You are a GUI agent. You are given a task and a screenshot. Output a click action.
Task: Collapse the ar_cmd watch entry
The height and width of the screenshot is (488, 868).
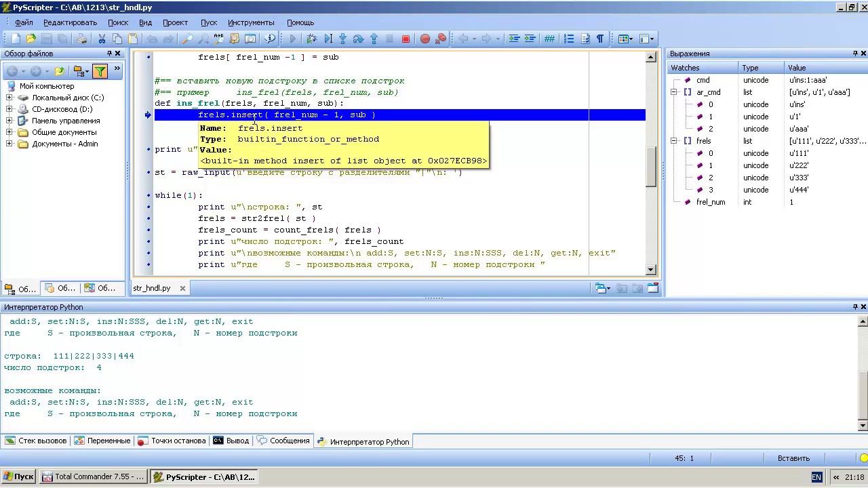tap(675, 92)
